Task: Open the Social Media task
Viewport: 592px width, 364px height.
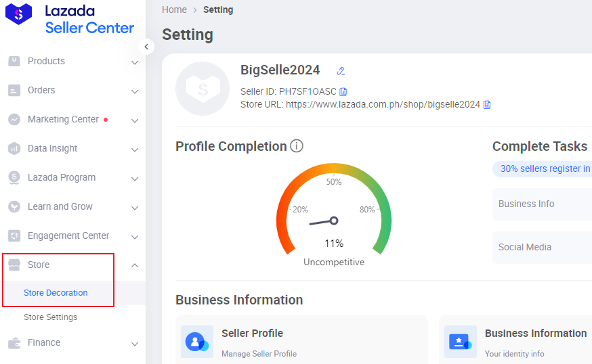Action: click(542, 248)
